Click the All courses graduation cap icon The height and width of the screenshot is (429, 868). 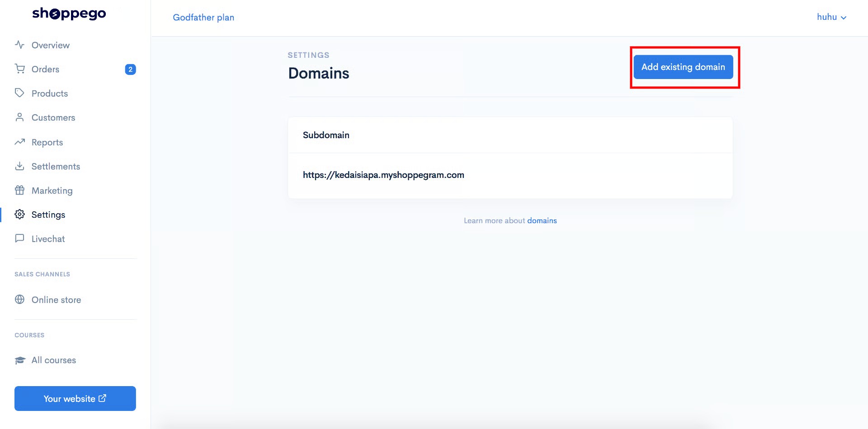click(x=20, y=360)
